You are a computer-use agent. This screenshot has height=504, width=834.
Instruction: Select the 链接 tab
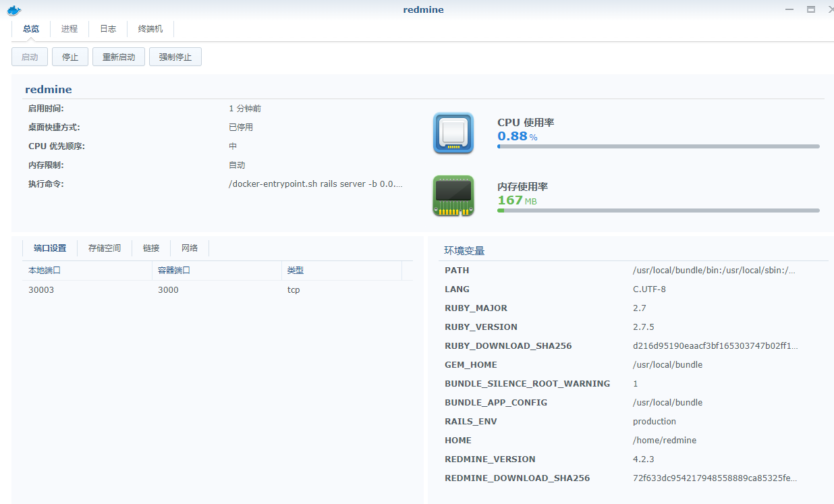[151, 248]
